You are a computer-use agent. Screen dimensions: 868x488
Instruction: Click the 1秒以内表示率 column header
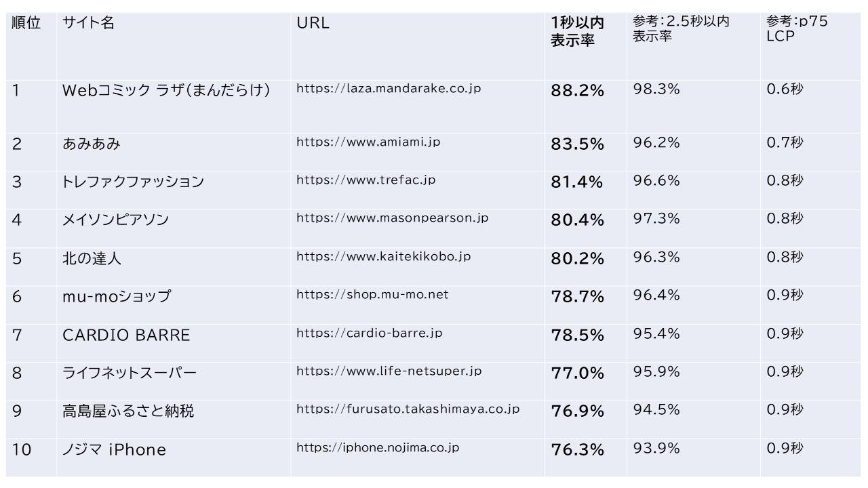point(577,32)
